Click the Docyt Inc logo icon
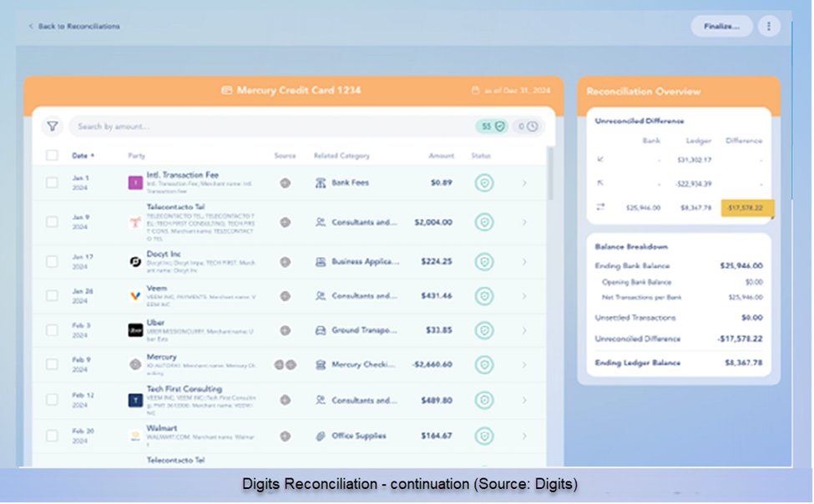The image size is (814, 504). coord(135,262)
